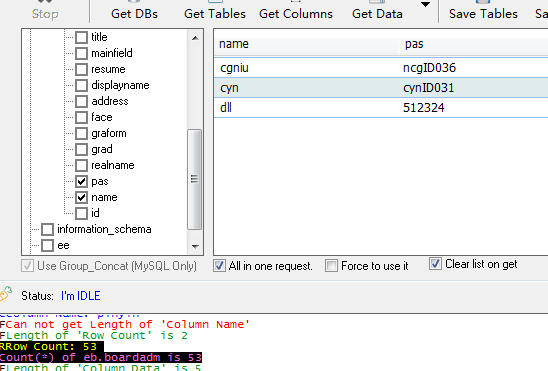
Task: Click the tree scrollbar down arrow
Action: tap(195, 247)
